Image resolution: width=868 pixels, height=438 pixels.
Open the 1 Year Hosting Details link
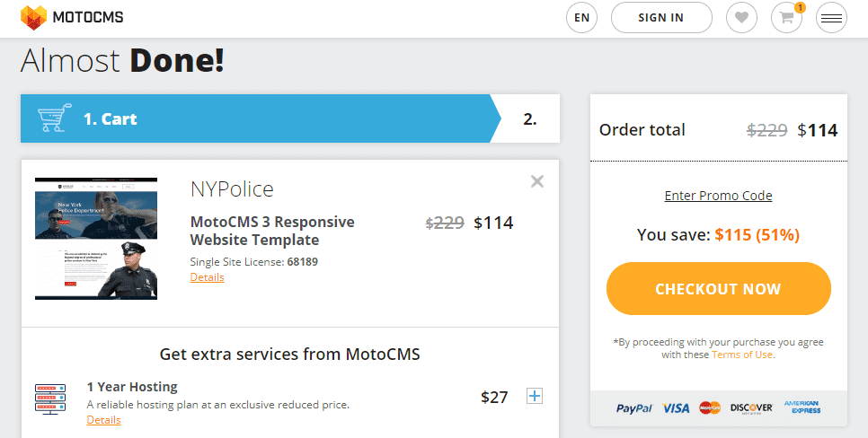click(x=103, y=420)
